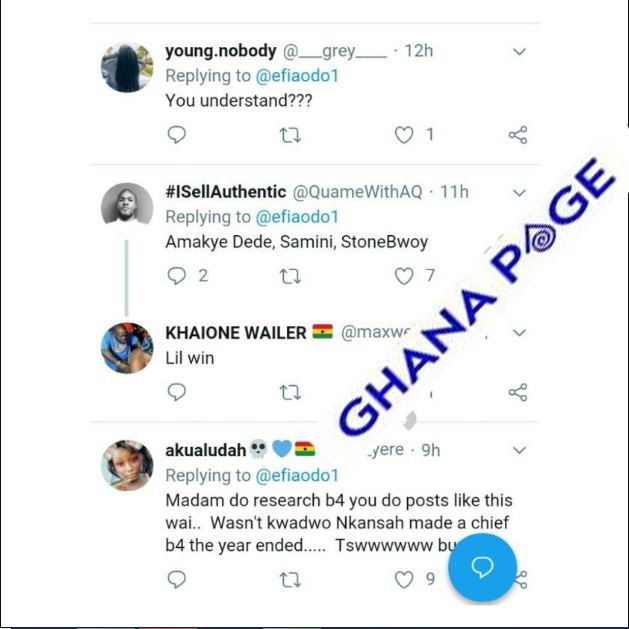Open @efiaodo1 link in akualudah's reply
629x629 pixels.
click(x=297, y=475)
